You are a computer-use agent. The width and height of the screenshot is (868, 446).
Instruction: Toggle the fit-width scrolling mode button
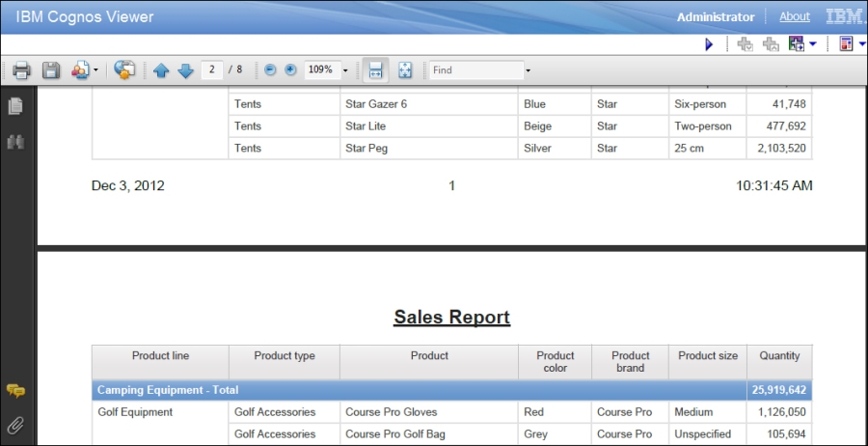click(375, 70)
